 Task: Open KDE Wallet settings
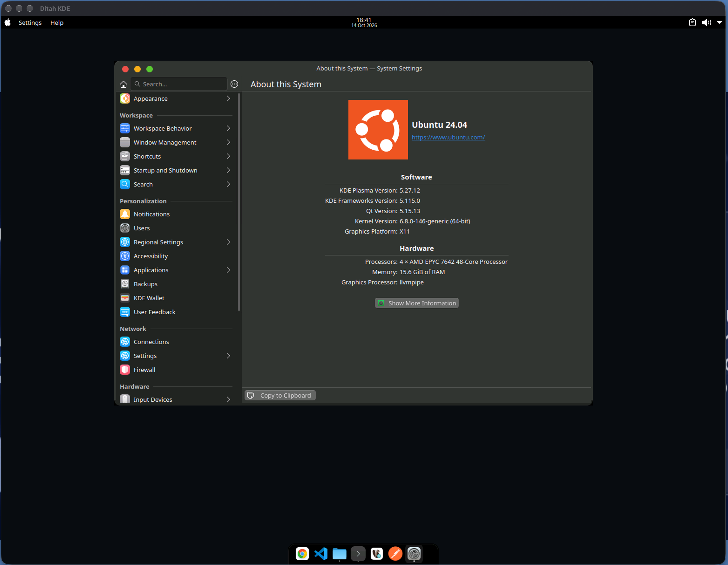pos(176,298)
